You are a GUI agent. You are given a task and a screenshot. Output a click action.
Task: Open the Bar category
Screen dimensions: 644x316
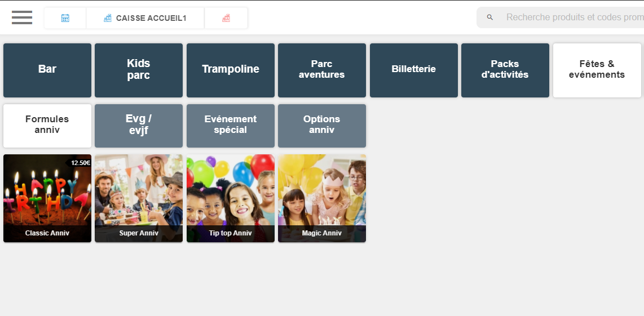point(47,70)
